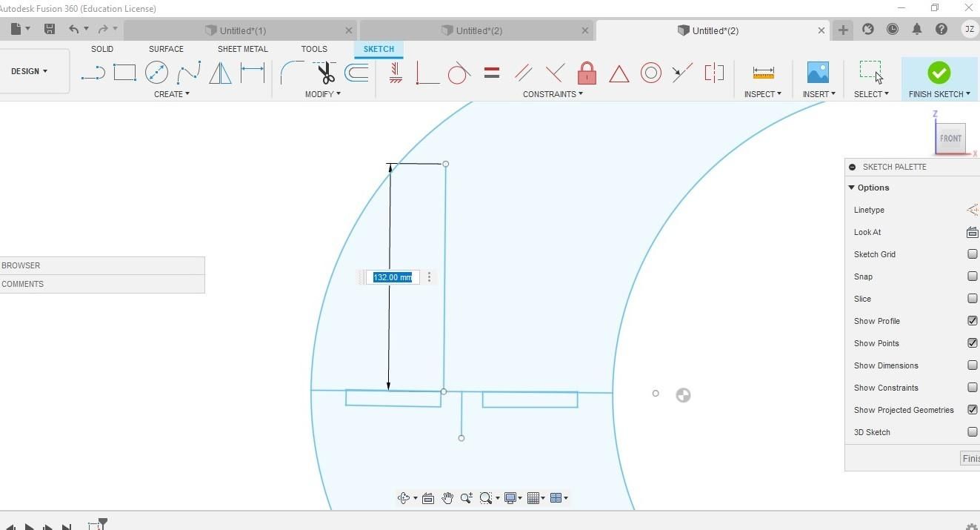Uncheck Show Points option
This screenshot has height=530, width=980.
point(973,343)
